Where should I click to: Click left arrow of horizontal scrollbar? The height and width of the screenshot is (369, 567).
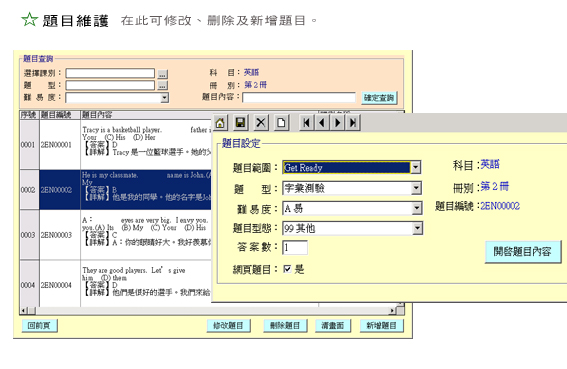point(24,310)
